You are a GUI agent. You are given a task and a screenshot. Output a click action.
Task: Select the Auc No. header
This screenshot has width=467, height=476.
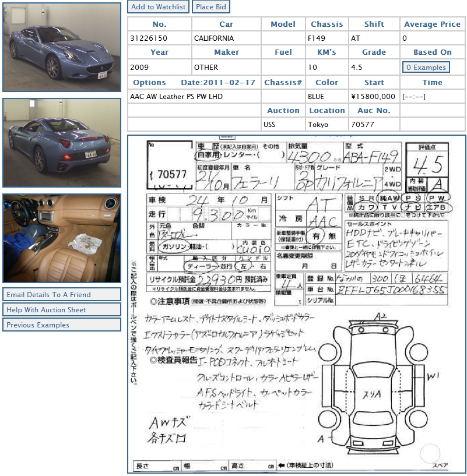[x=374, y=111]
